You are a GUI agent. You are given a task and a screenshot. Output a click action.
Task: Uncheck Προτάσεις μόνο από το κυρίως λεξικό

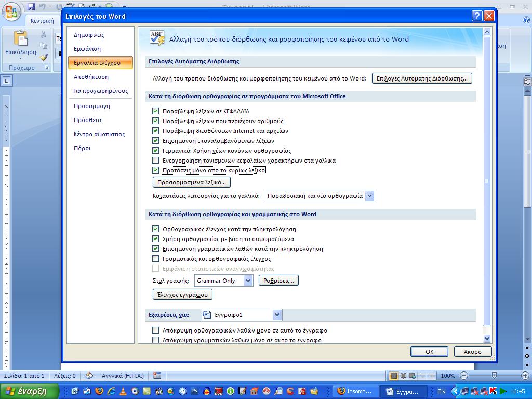point(155,170)
